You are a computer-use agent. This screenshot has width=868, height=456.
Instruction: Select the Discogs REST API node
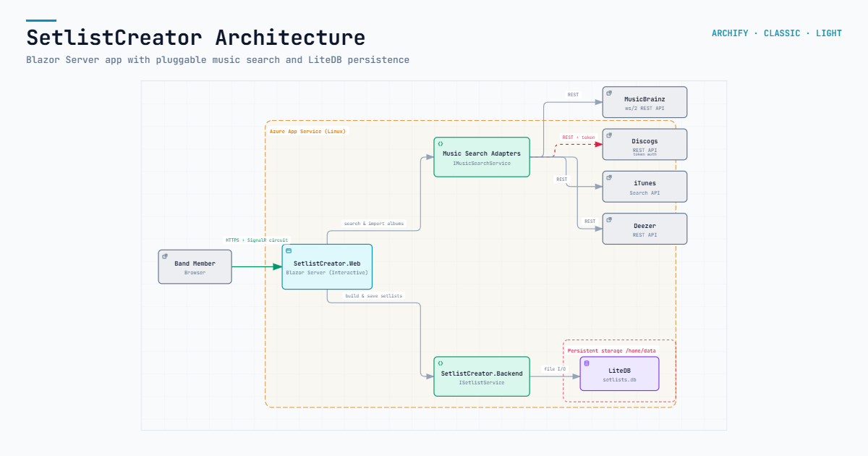(x=644, y=144)
